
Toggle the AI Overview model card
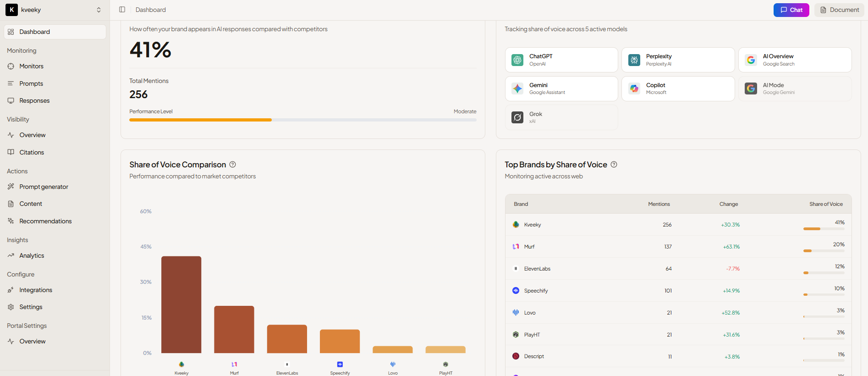click(x=795, y=60)
